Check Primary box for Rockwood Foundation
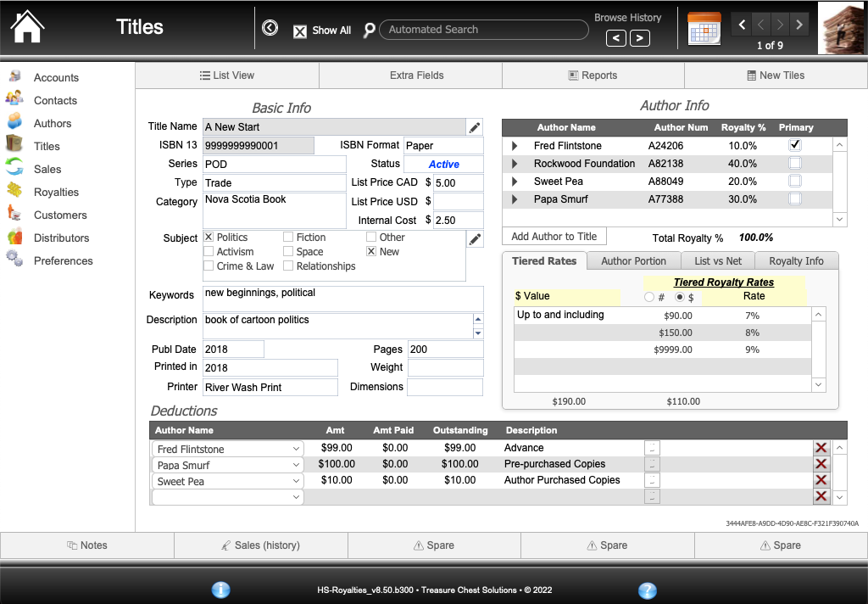Screen dimensions: 868x604 pyautogui.click(x=795, y=163)
